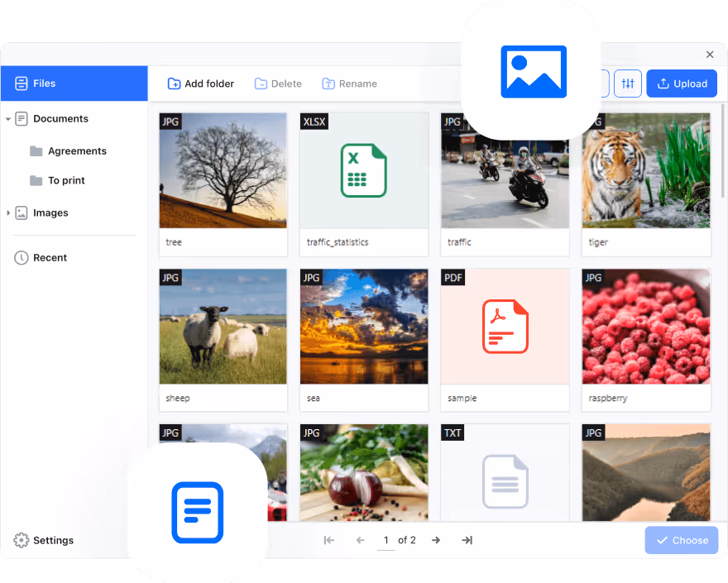Select the sample PDF file icon
This screenshot has height=583, width=728.
505,327
